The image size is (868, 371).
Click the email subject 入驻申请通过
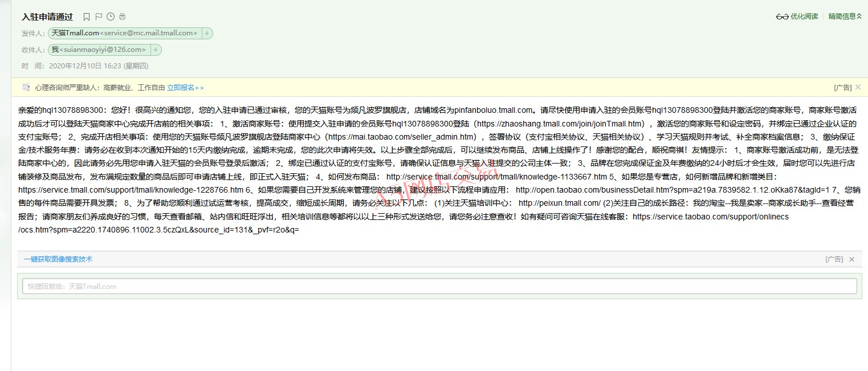click(47, 17)
